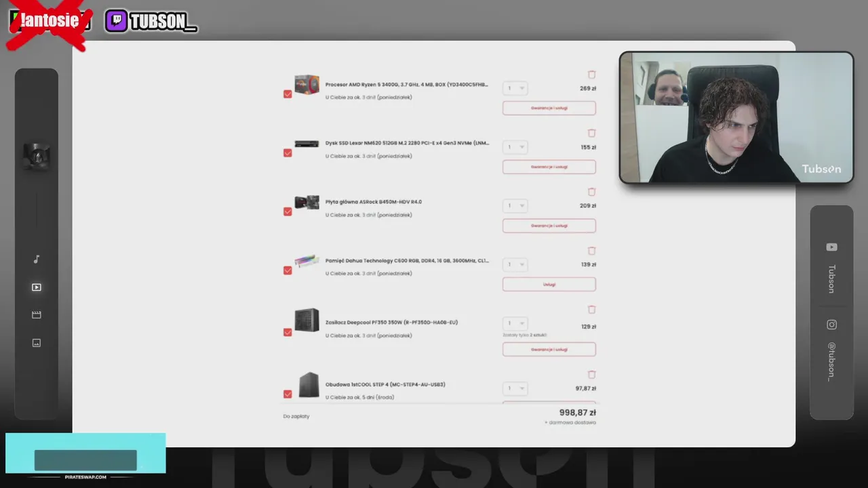The height and width of the screenshot is (488, 868).
Task: Click the clapperboard icon in left sidebar
Action: pyautogui.click(x=37, y=314)
